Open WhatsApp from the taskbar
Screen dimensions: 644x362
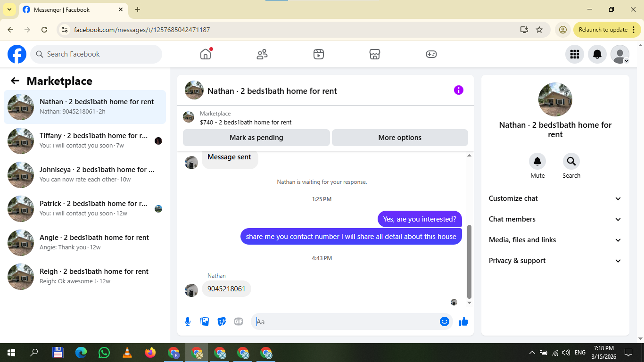click(x=104, y=353)
